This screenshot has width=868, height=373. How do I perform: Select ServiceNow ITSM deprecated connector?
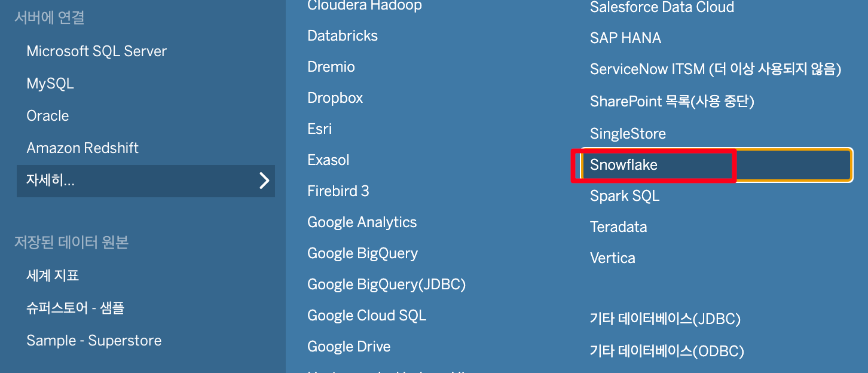(x=716, y=69)
